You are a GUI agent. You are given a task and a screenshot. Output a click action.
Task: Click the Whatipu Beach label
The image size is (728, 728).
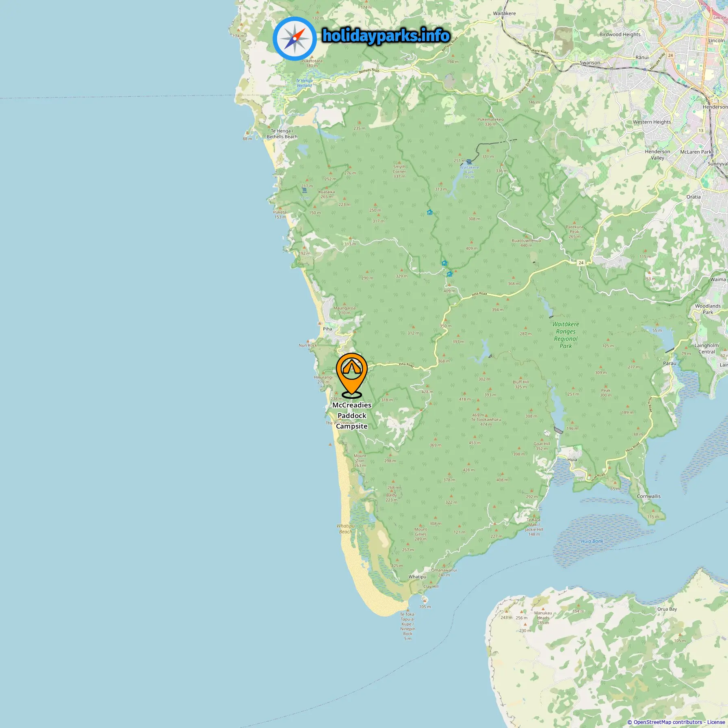click(345, 529)
